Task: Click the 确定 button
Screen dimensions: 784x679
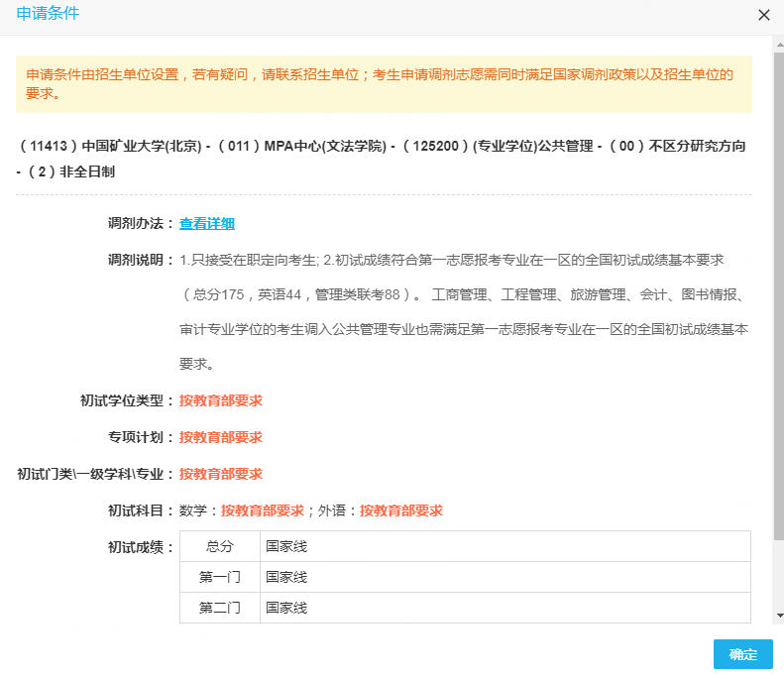Action: point(742,654)
